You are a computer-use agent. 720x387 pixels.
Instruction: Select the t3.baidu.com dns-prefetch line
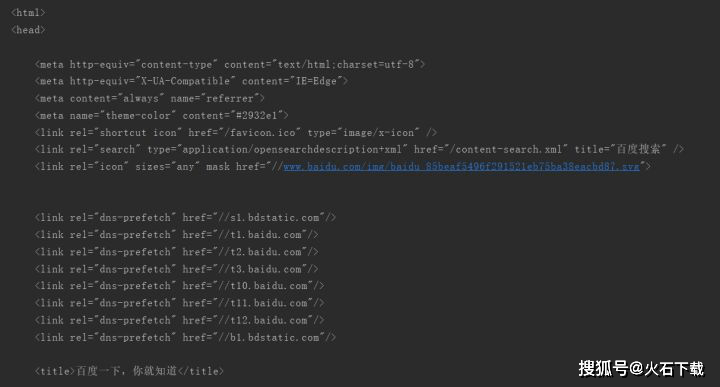[x=176, y=269]
